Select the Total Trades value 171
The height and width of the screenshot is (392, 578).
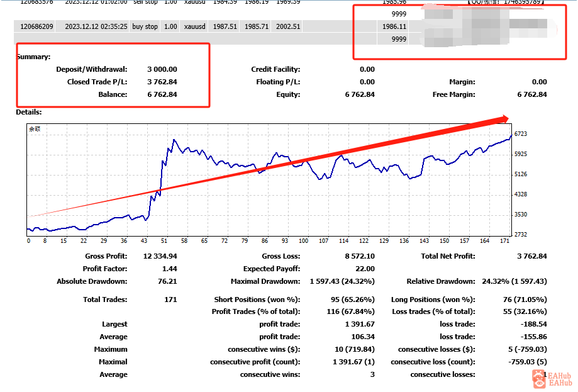[170, 300]
